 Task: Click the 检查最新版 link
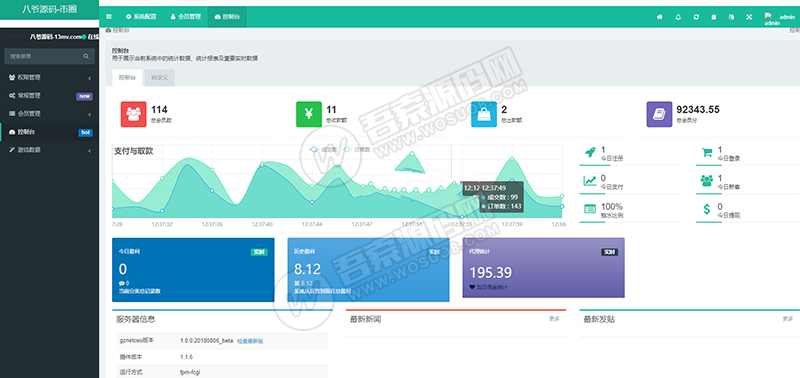coord(250,340)
